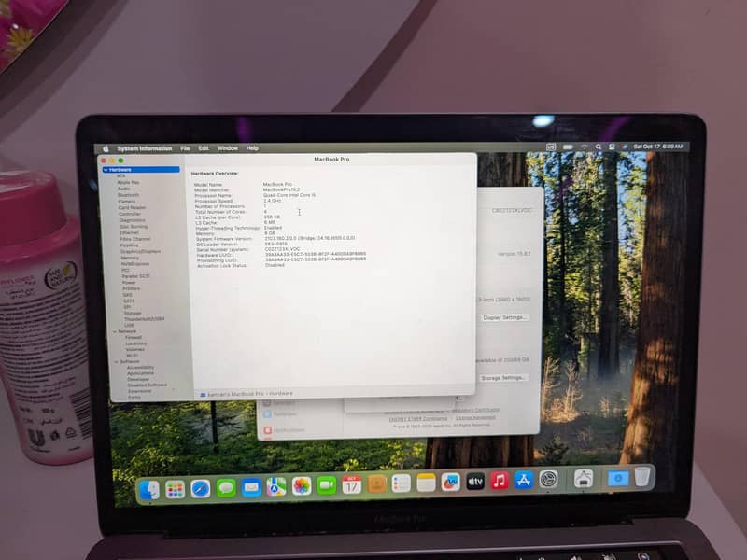Open Maps app in the Dock
747x560 pixels.
click(x=276, y=486)
